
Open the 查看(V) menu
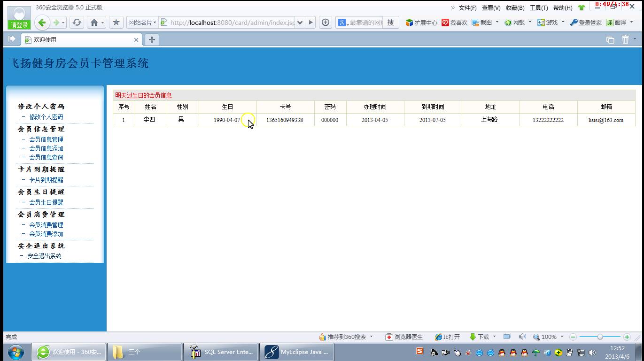pyautogui.click(x=491, y=8)
